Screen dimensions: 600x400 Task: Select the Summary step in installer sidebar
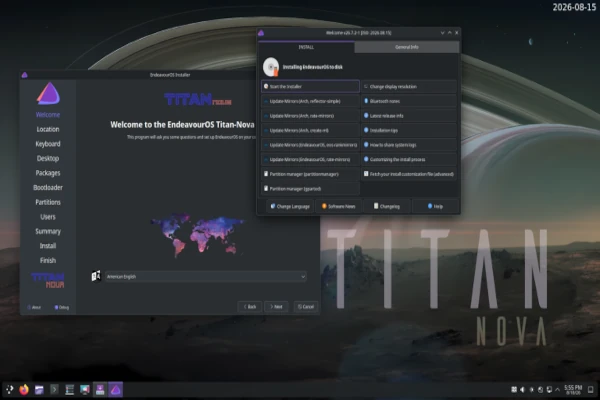tap(48, 231)
